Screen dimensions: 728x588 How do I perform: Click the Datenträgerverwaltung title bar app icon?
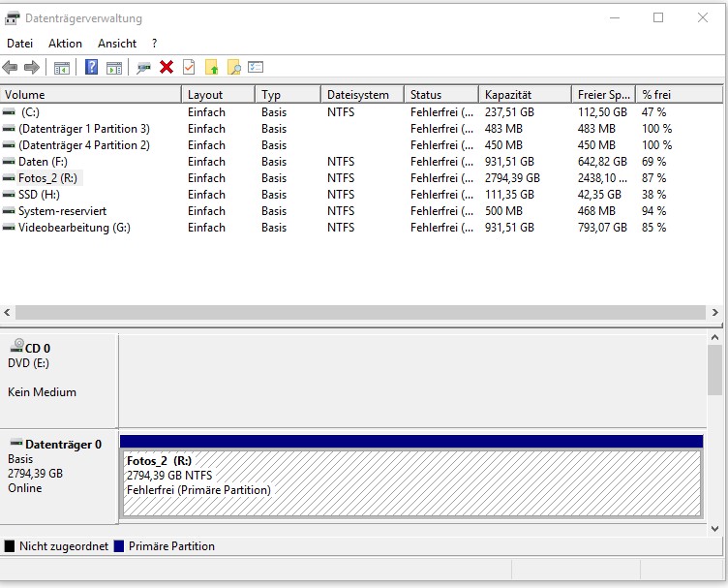[12, 18]
